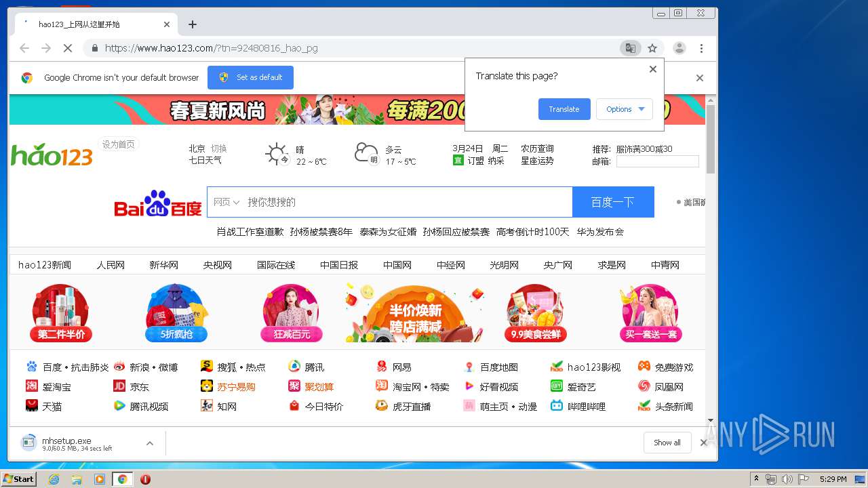Viewport: 868px width, 488px height.
Task: Open a new tab with plus button
Action: [193, 24]
